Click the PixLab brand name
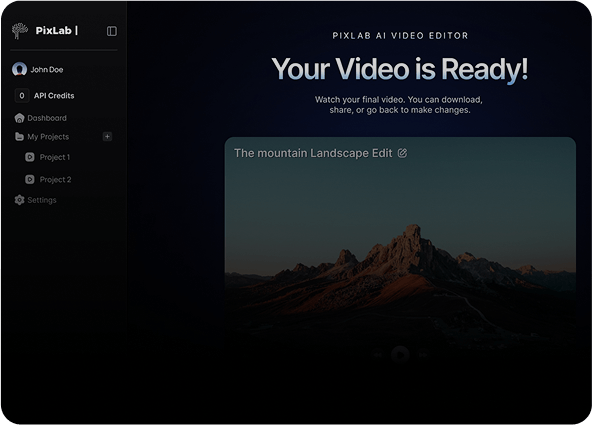 (x=54, y=31)
